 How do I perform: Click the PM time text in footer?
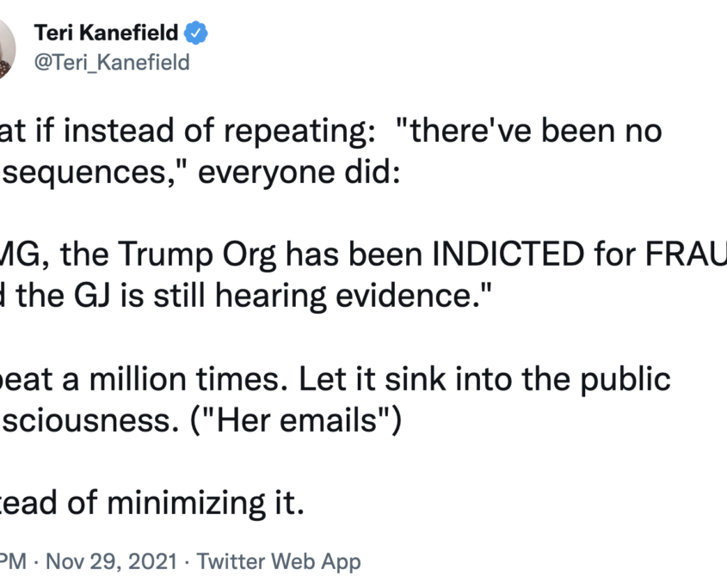click(14, 561)
